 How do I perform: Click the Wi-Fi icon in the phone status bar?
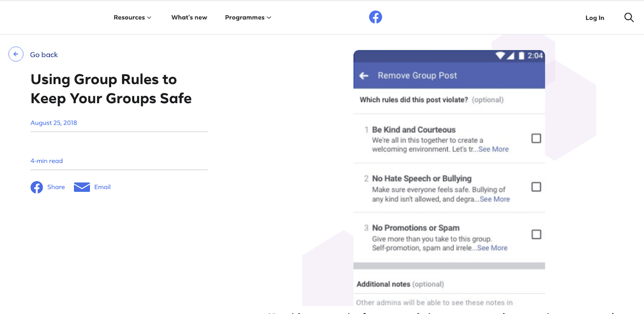coord(501,55)
